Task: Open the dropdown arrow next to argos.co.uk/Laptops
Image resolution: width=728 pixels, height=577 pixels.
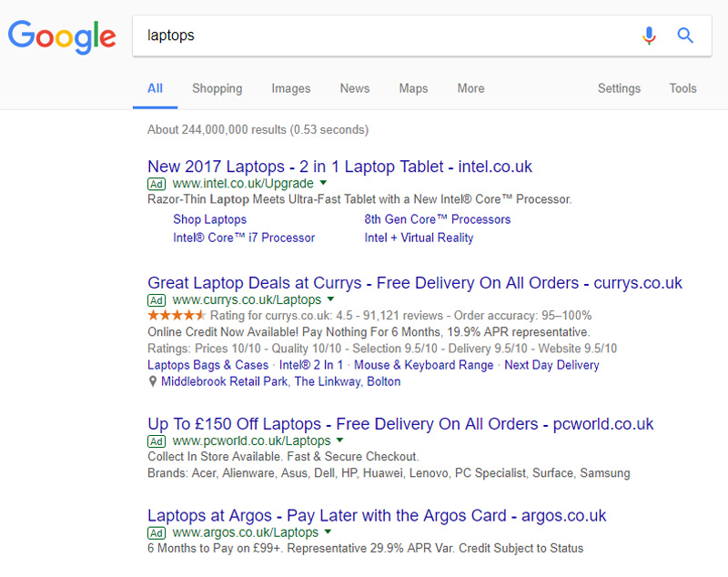Action: (328, 531)
